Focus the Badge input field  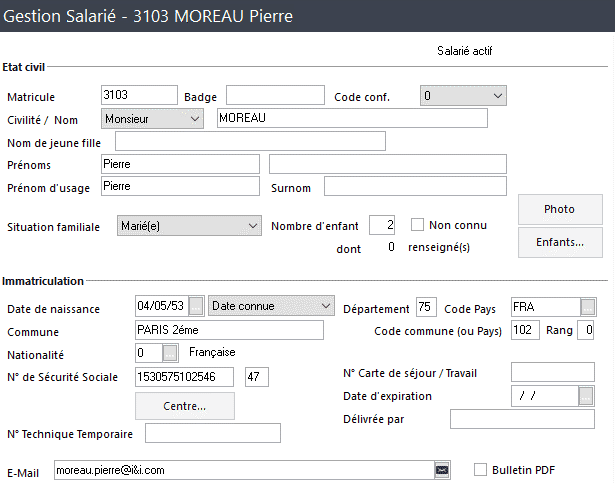point(275,95)
